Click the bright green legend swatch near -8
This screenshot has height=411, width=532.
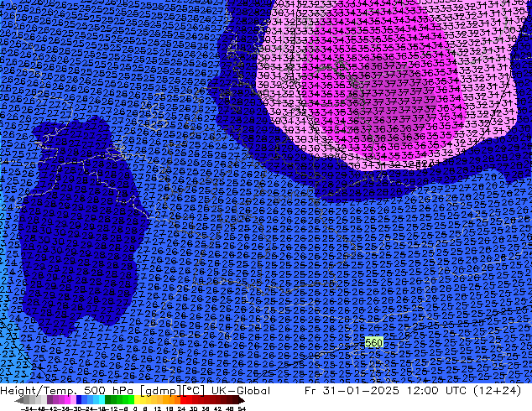pyautogui.click(x=131, y=399)
